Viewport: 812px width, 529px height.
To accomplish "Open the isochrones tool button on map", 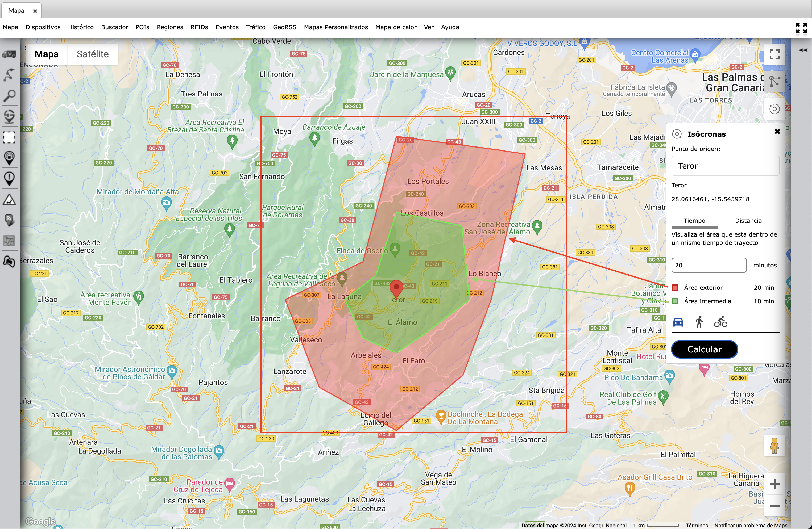I will [x=774, y=109].
